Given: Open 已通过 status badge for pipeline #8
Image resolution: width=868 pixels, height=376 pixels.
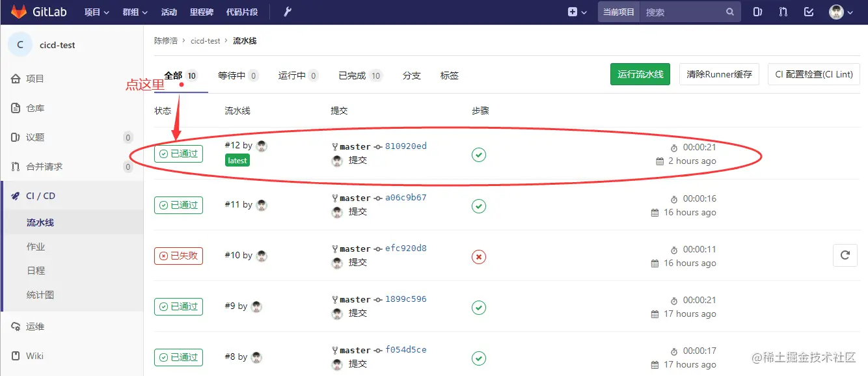Looking at the screenshot, I should (x=178, y=357).
